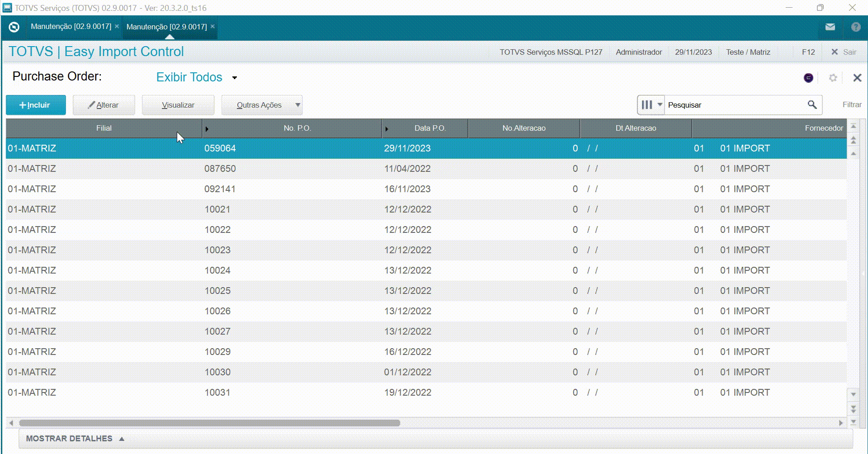Sort by the Filial column header

(104, 128)
